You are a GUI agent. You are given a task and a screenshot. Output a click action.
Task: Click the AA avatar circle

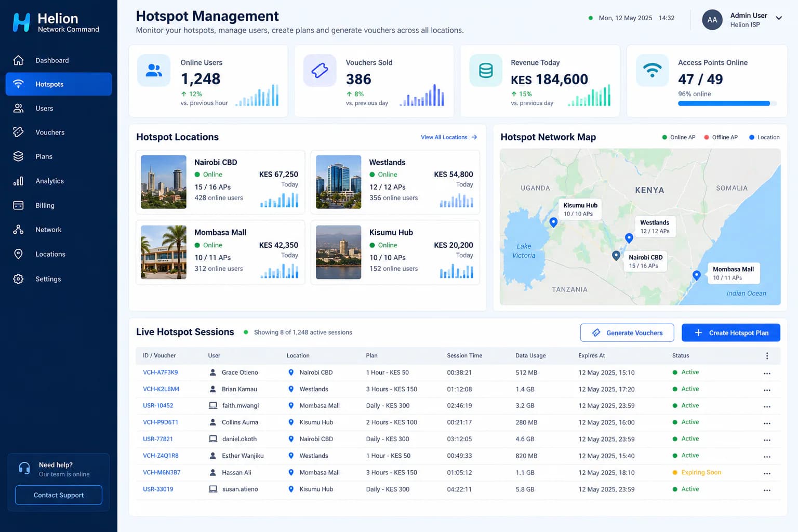point(712,20)
